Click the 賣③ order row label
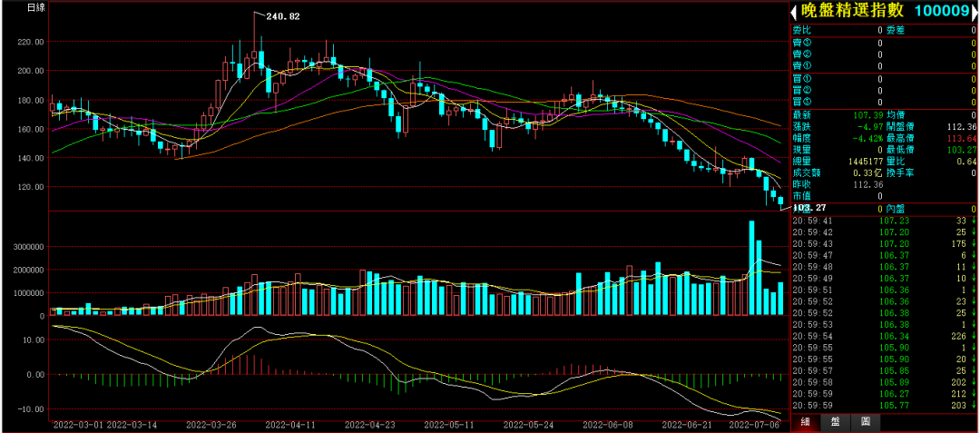This screenshot has height=433, width=980. [801, 43]
